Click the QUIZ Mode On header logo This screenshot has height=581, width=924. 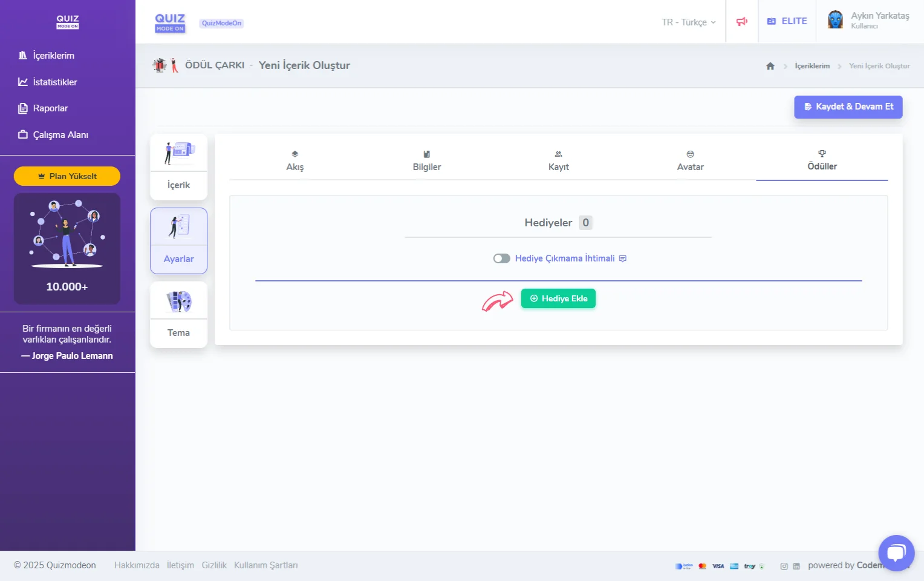170,22
